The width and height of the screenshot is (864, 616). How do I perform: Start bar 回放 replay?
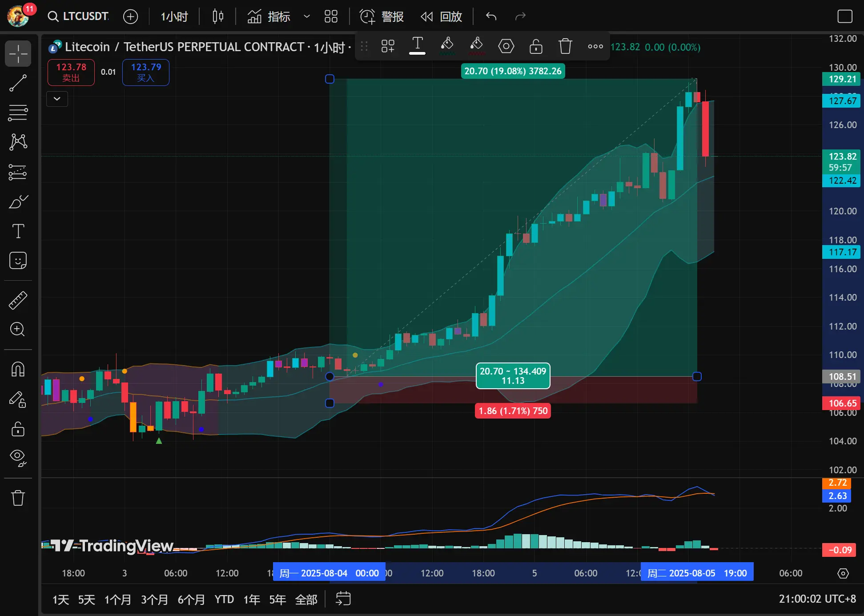pyautogui.click(x=442, y=16)
